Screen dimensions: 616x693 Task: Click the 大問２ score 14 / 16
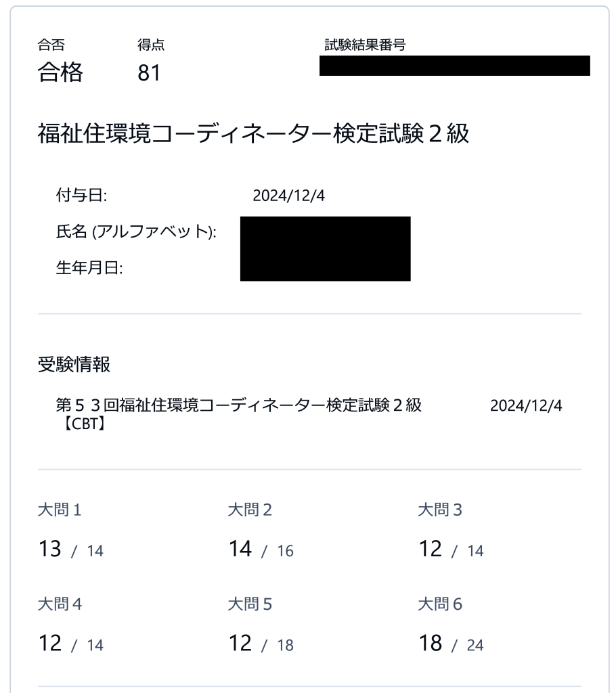[x=261, y=550]
